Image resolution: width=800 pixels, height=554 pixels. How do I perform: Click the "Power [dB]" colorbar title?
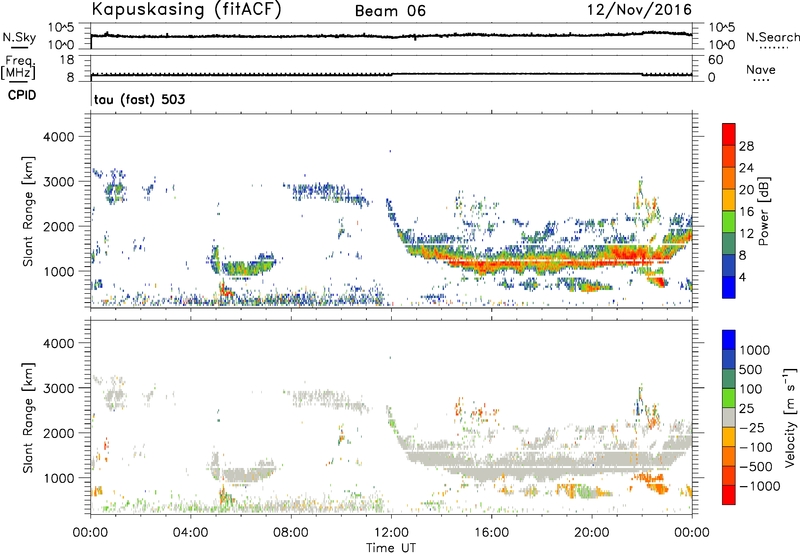(764, 211)
